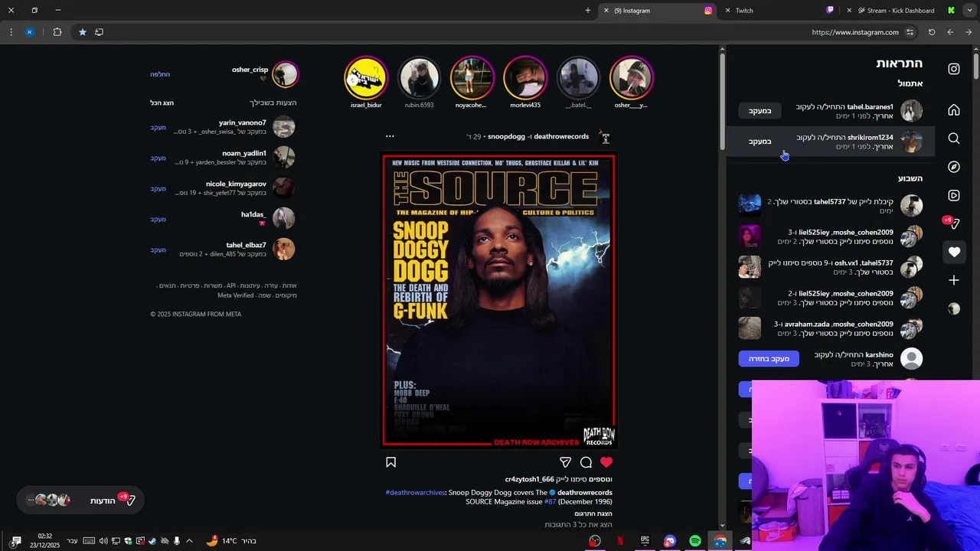
Task: Click the switch account link beside osher_crisp
Action: click(160, 74)
